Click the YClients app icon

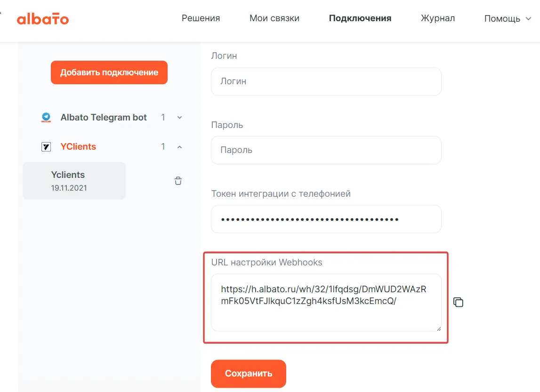pyautogui.click(x=46, y=147)
